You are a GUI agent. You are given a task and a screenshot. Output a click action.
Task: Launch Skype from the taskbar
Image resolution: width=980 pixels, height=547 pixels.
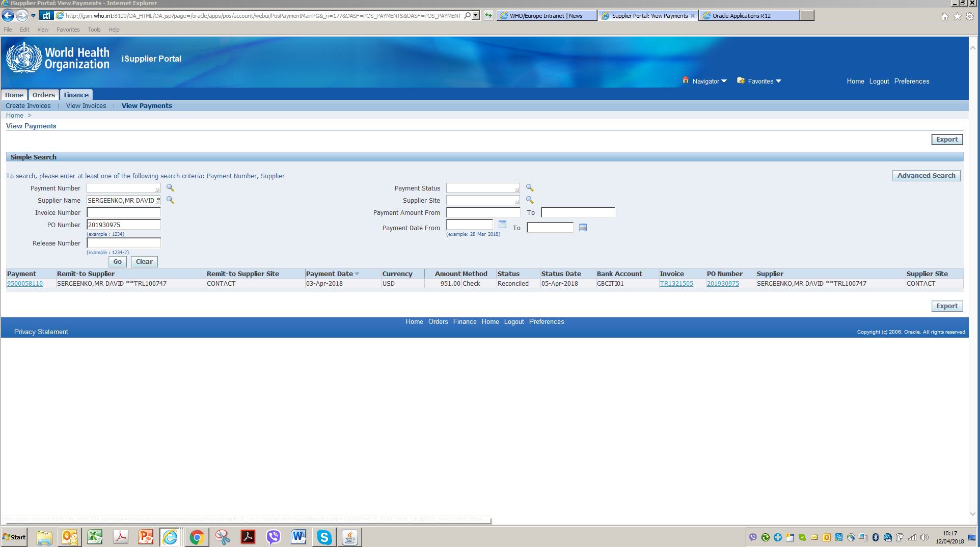(324, 537)
